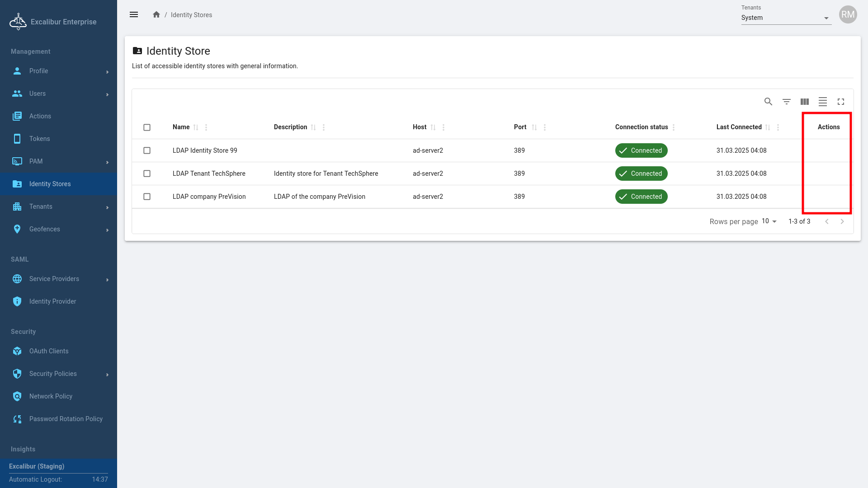The image size is (868, 488).
Task: Toggle table row density icon
Action: coord(823,102)
